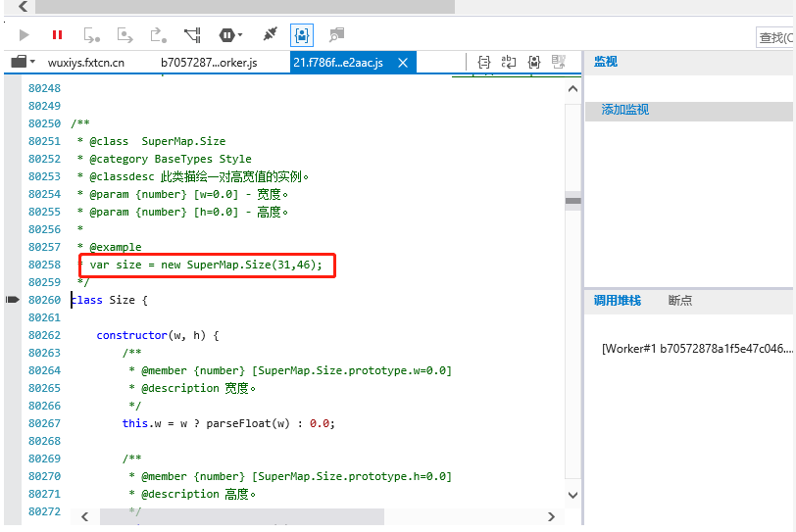Click the Step Over icon

pos(124,35)
